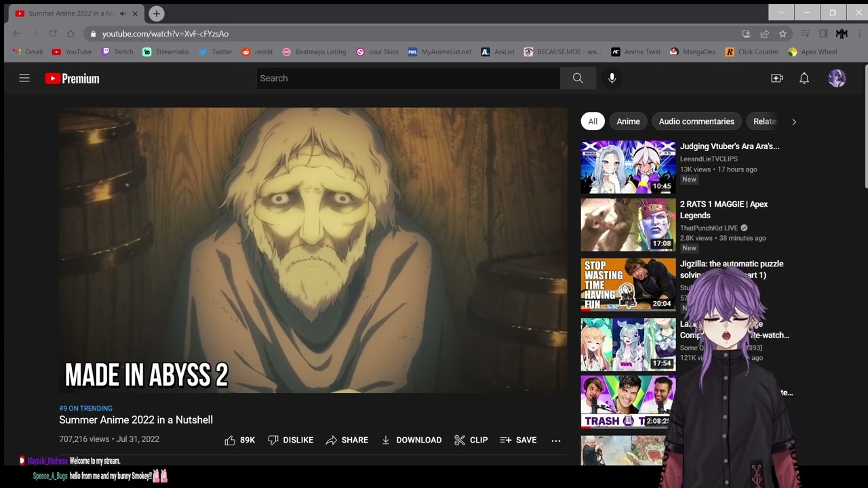The height and width of the screenshot is (488, 868).
Task: Open the Click Counter bookmark
Action: (x=751, y=52)
